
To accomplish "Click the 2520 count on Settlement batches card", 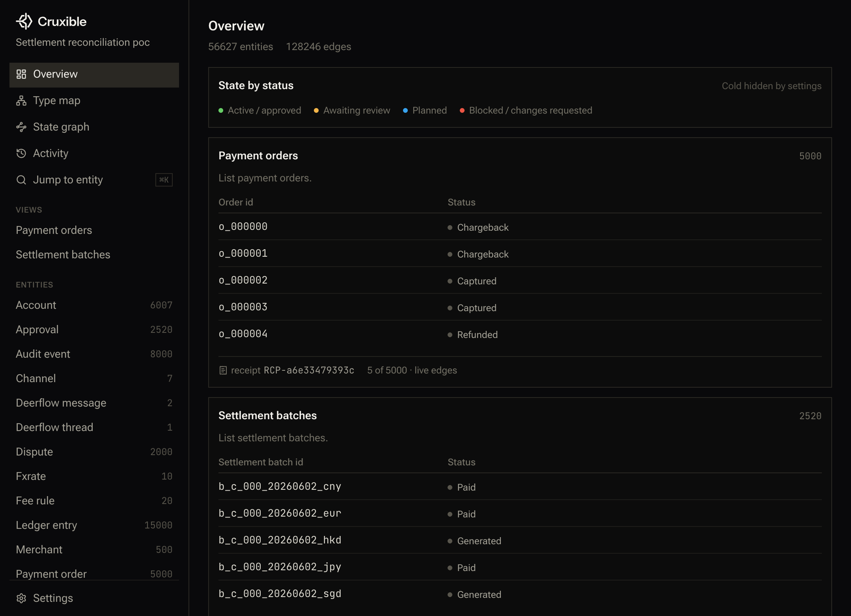I will tap(810, 416).
